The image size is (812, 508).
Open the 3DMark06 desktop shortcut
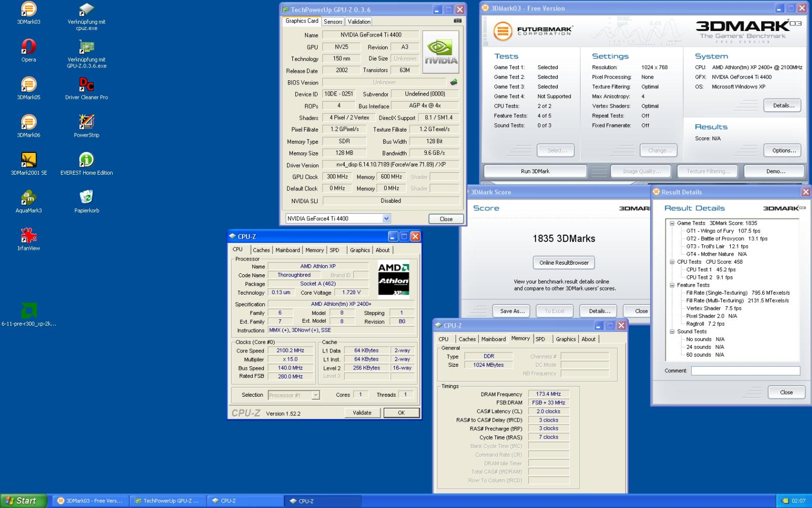[x=28, y=126]
